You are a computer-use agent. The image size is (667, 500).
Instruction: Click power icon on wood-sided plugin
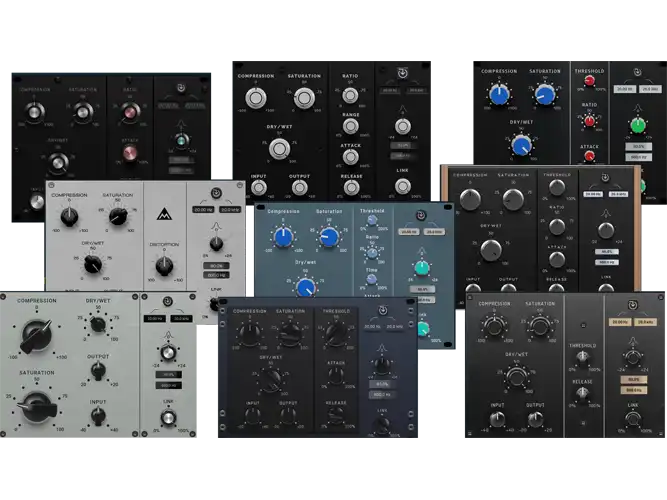pyautogui.click(x=605, y=177)
